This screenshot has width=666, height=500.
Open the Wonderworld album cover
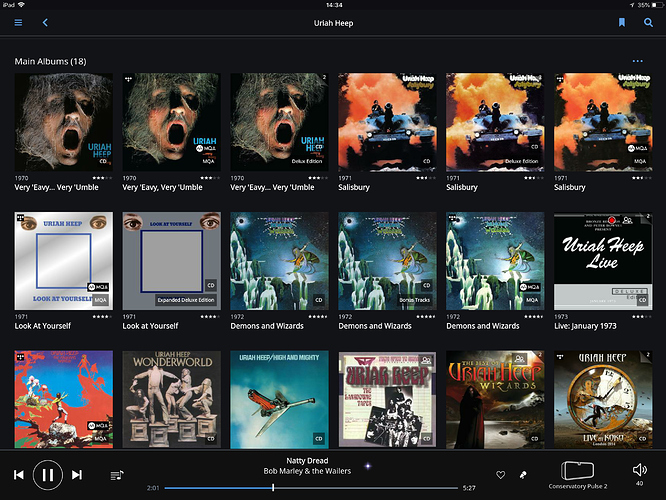(x=172, y=399)
